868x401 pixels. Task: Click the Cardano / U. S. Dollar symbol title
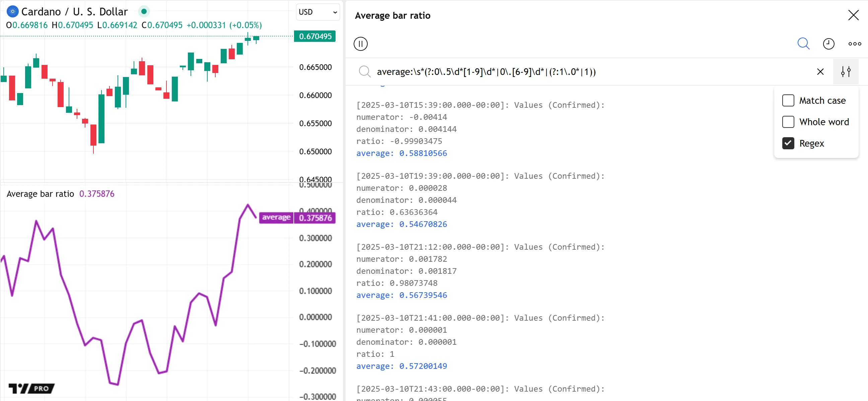(x=74, y=12)
